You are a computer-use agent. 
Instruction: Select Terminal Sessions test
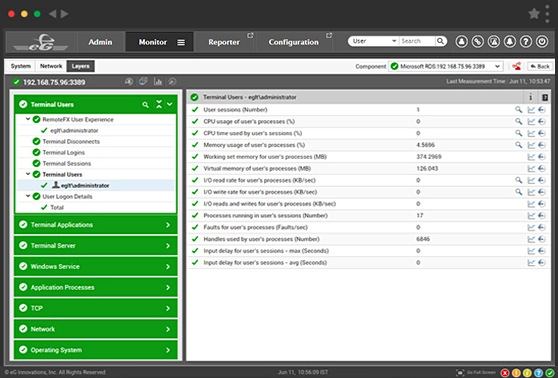point(67,164)
